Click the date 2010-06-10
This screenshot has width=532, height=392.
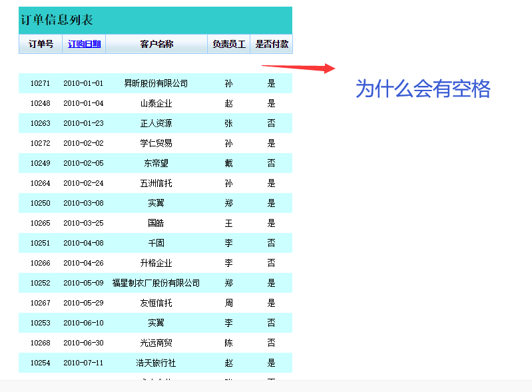click(x=83, y=323)
